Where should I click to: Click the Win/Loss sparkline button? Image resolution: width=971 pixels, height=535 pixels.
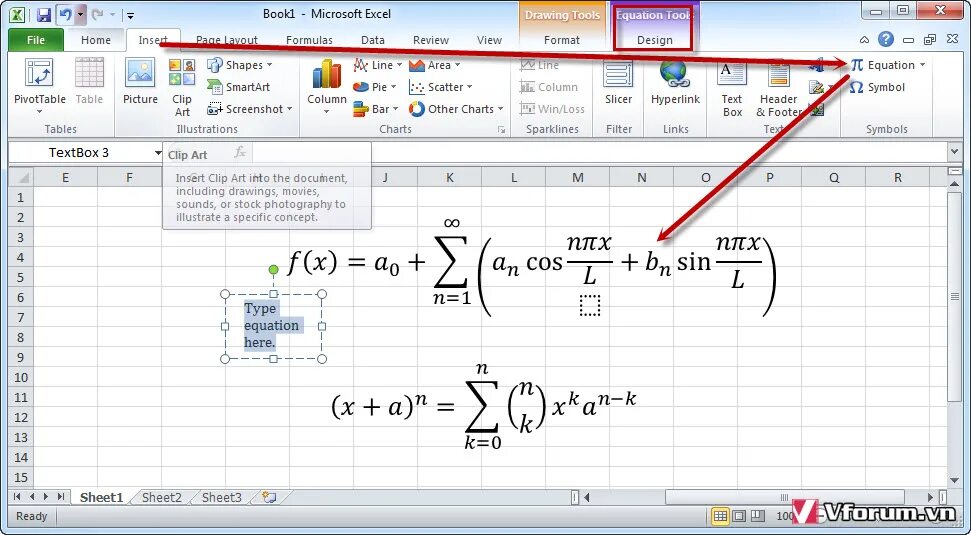pyautogui.click(x=552, y=109)
